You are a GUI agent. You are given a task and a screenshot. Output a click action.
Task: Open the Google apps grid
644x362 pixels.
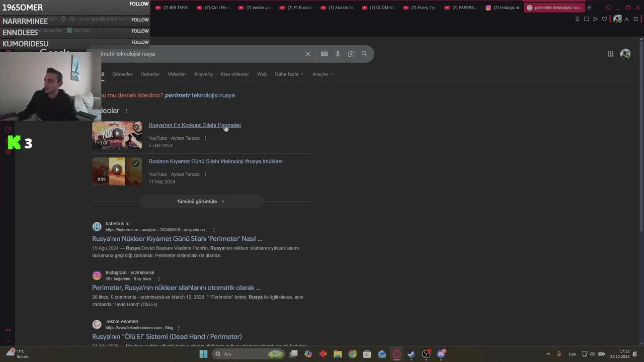tap(610, 54)
